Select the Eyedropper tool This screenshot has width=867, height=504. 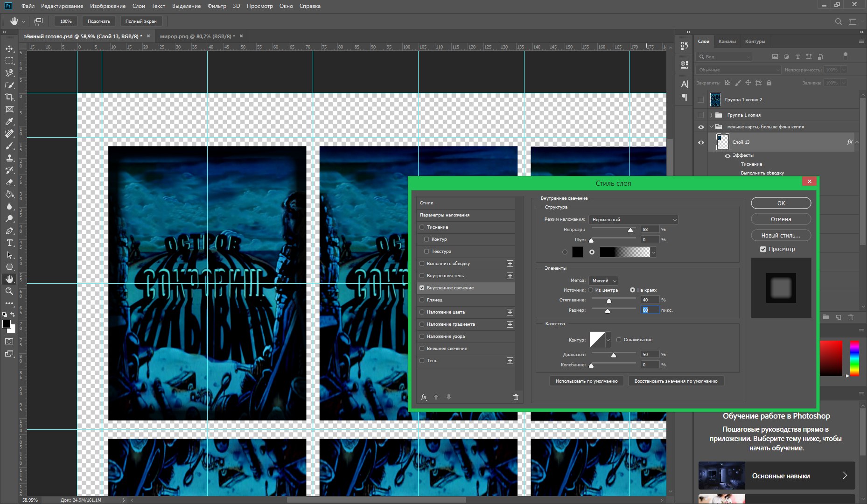click(9, 121)
